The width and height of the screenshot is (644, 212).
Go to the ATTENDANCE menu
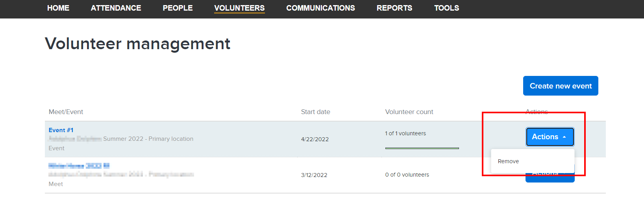tap(116, 8)
